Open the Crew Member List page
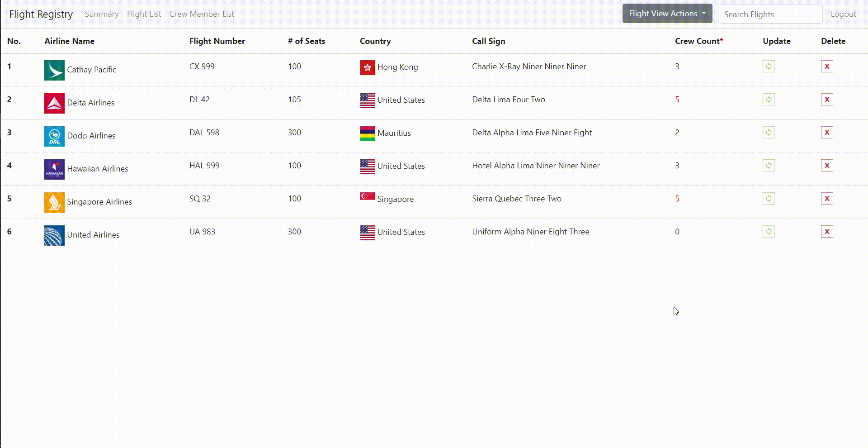Screen dimensions: 868x448 (202, 14)
